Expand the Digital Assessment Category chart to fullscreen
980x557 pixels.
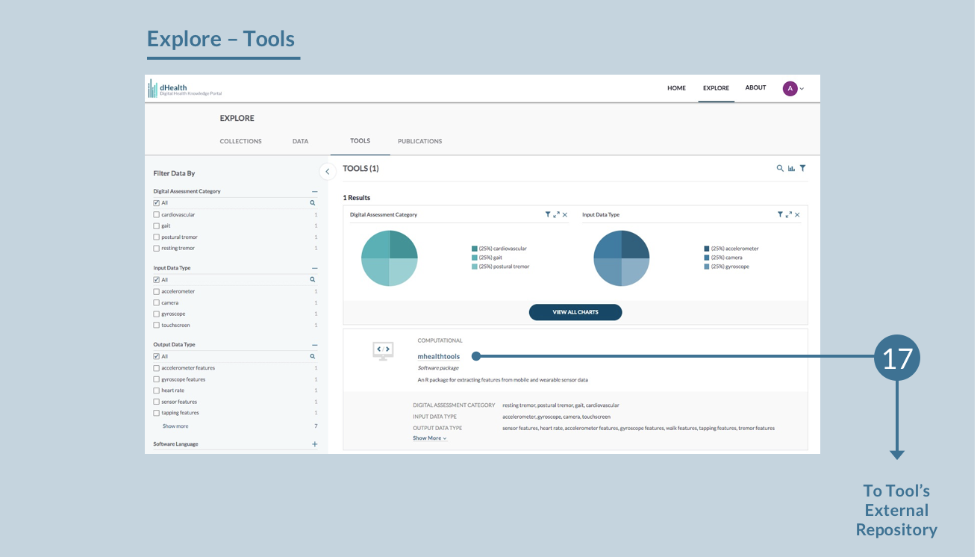(557, 215)
